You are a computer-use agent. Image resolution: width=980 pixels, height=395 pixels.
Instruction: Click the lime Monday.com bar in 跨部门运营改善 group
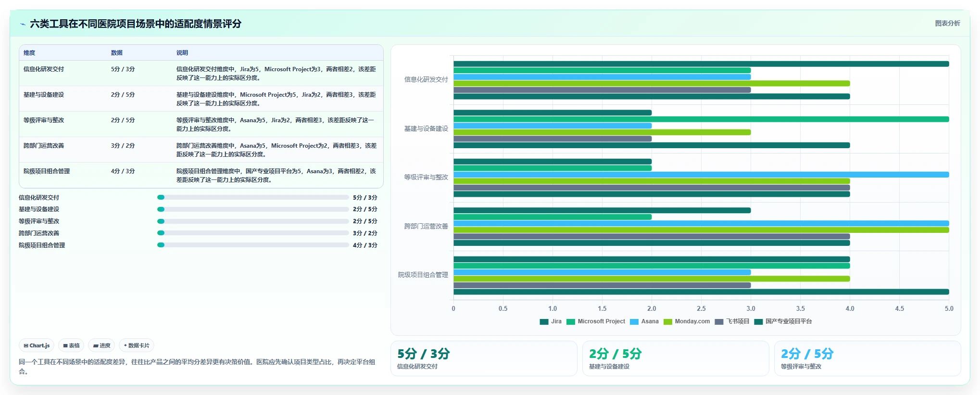701,230
